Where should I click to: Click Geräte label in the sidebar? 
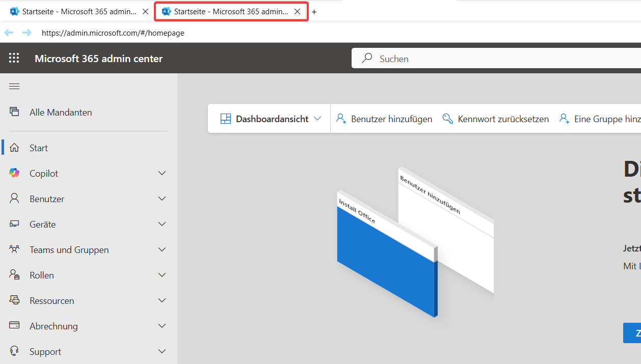43,225
